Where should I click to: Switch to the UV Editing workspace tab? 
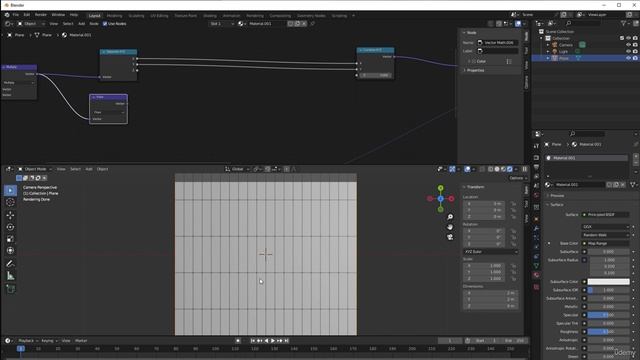pos(159,16)
